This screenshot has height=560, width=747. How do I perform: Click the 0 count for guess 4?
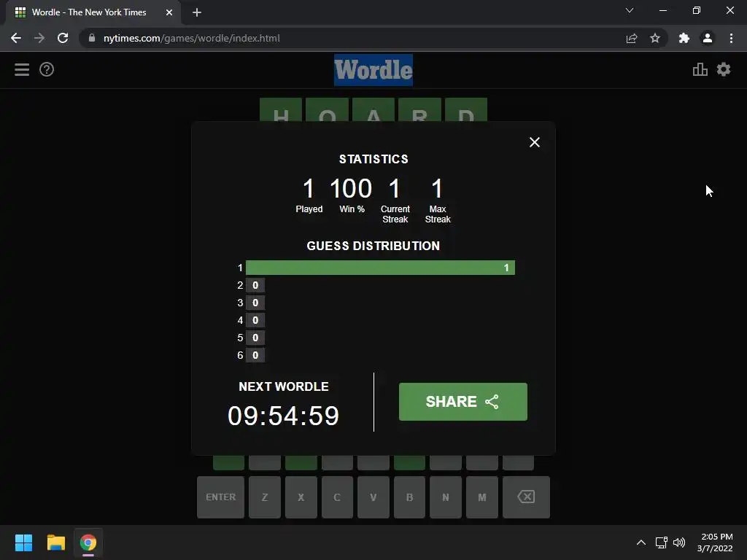(x=255, y=320)
